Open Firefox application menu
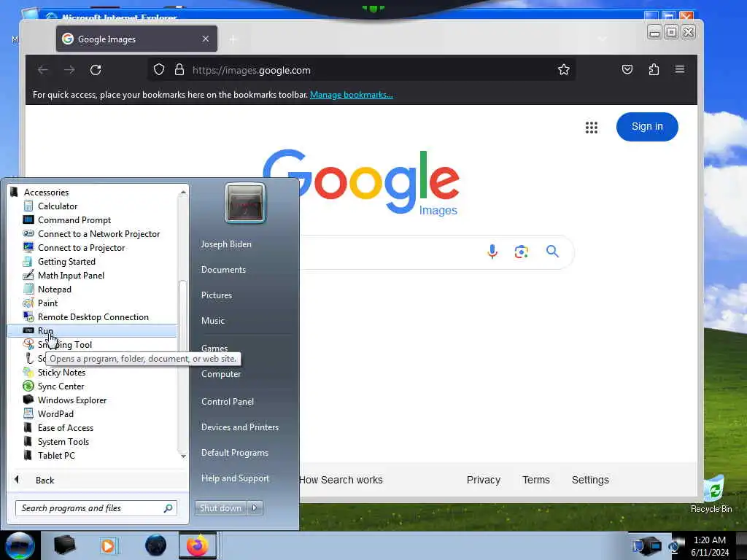 coord(680,69)
